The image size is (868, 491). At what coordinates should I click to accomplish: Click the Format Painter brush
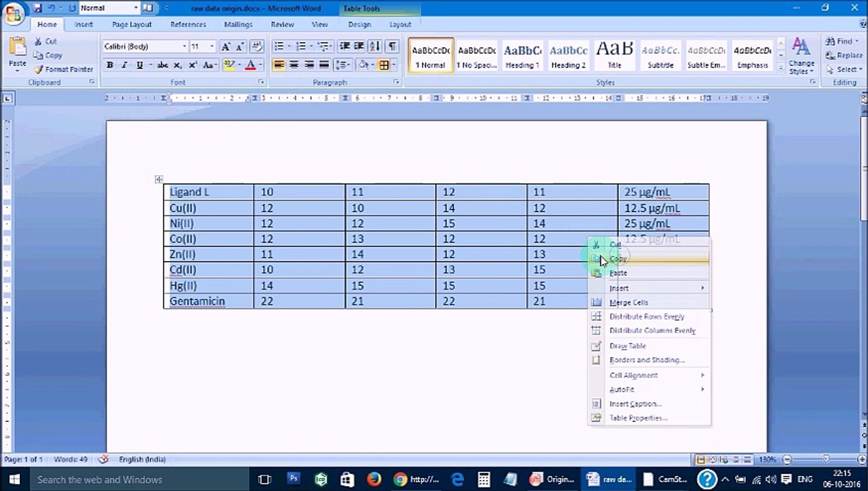point(63,70)
